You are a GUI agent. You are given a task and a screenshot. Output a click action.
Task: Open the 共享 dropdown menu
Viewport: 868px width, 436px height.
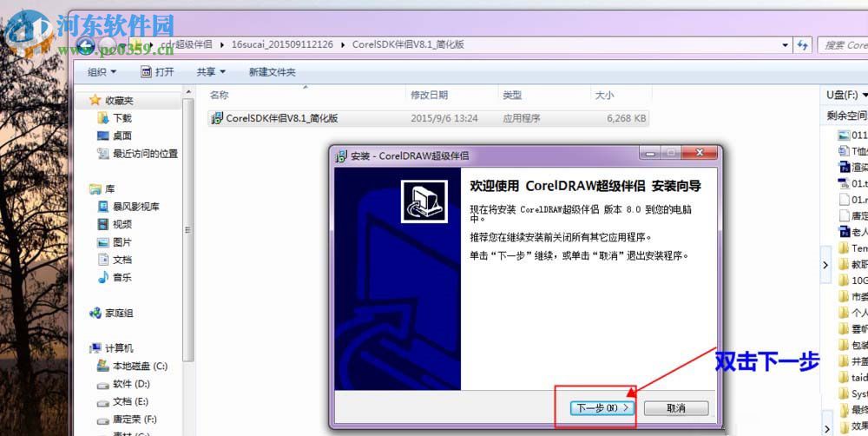211,72
